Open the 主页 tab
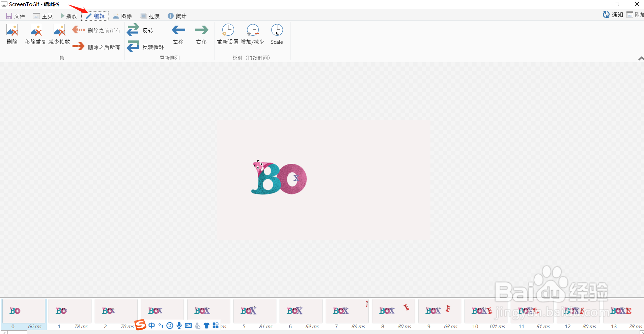 pos(43,16)
